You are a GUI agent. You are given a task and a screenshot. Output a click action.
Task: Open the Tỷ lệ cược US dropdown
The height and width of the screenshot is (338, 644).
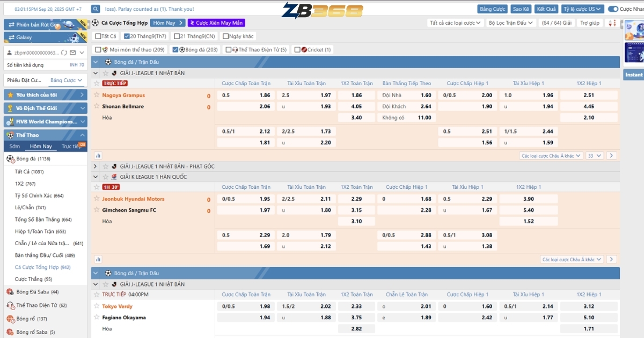tap(583, 9)
